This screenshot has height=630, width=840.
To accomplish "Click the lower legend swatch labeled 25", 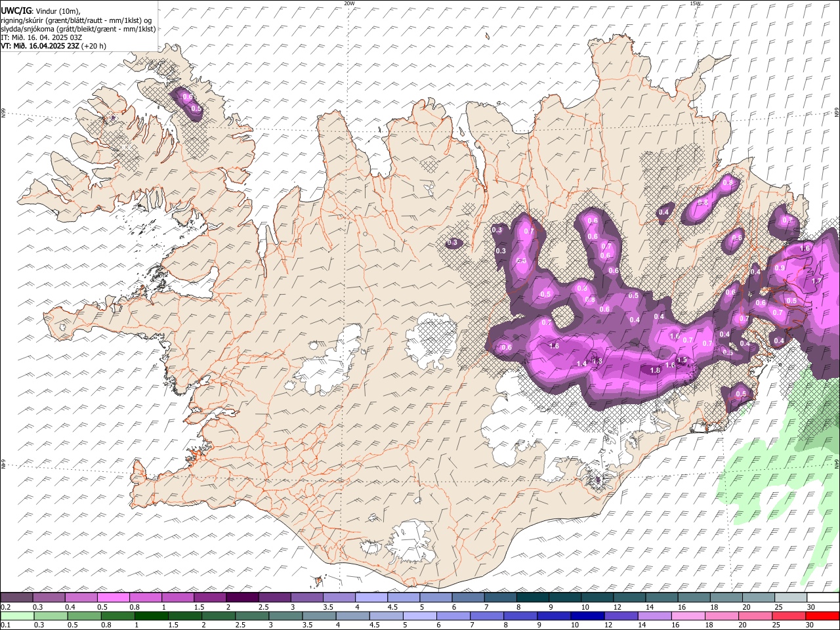I will tap(788, 616).
